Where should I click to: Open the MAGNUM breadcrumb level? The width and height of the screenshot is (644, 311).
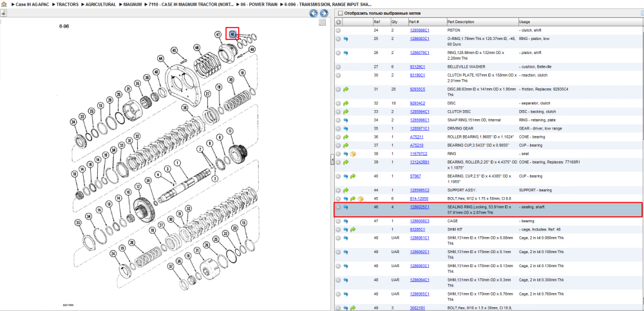133,5
